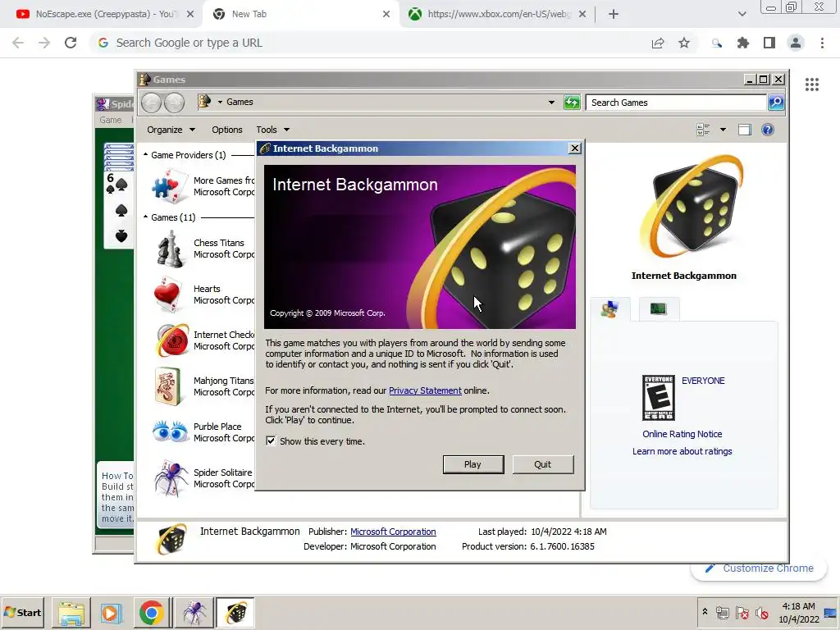Open the Chrome profile avatar
This screenshot has width=840, height=630.
click(x=796, y=43)
